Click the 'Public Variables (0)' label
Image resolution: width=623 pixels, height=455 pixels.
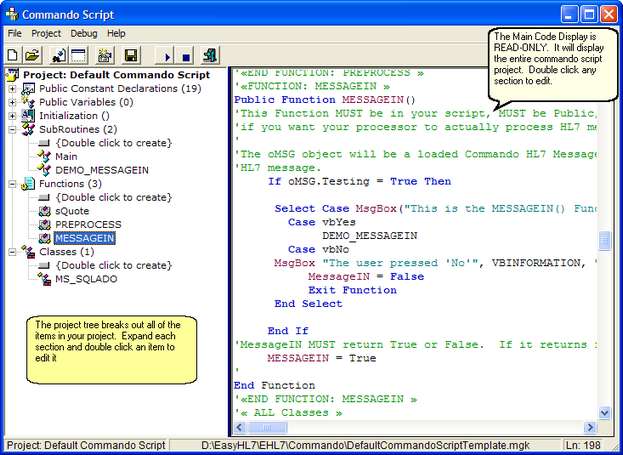(x=86, y=102)
